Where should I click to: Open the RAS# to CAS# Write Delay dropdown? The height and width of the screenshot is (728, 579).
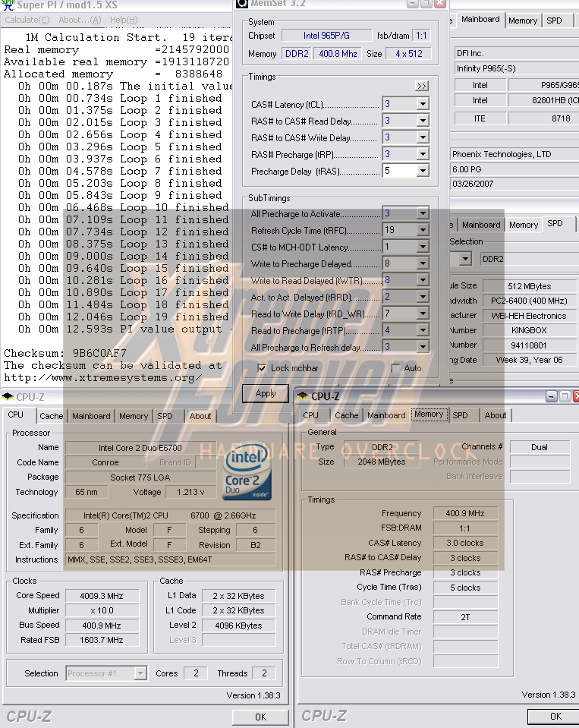[x=423, y=137]
